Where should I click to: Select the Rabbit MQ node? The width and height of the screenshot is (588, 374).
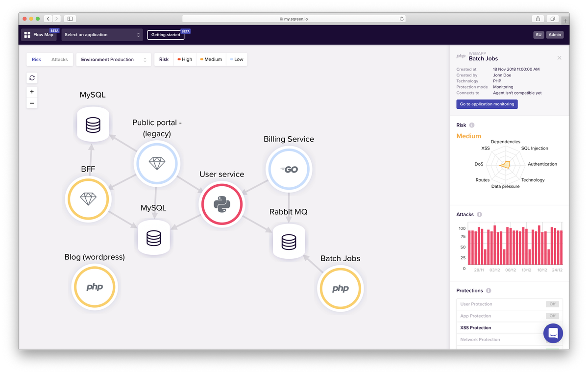point(289,241)
